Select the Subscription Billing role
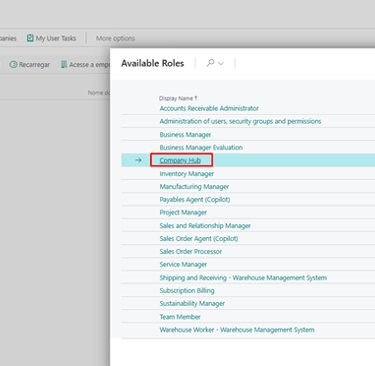375x366 pixels. [x=187, y=291]
